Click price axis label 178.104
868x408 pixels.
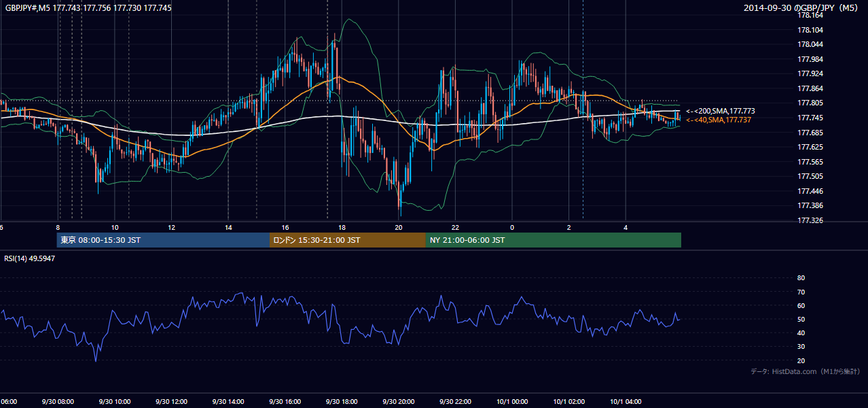[x=810, y=30]
